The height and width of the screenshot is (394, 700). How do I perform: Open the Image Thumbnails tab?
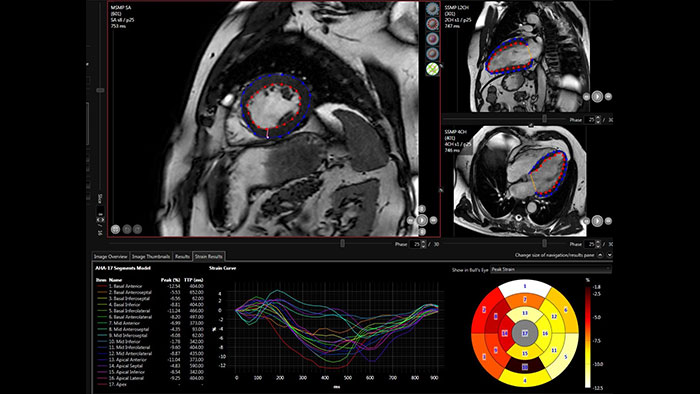(151, 257)
